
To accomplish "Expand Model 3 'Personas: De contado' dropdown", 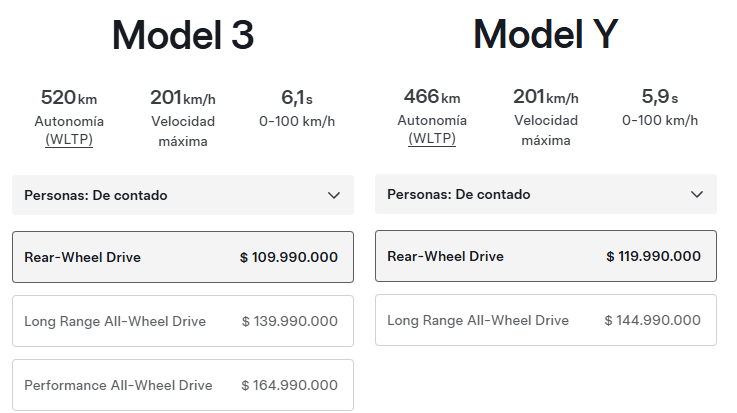I will [x=96, y=196].
